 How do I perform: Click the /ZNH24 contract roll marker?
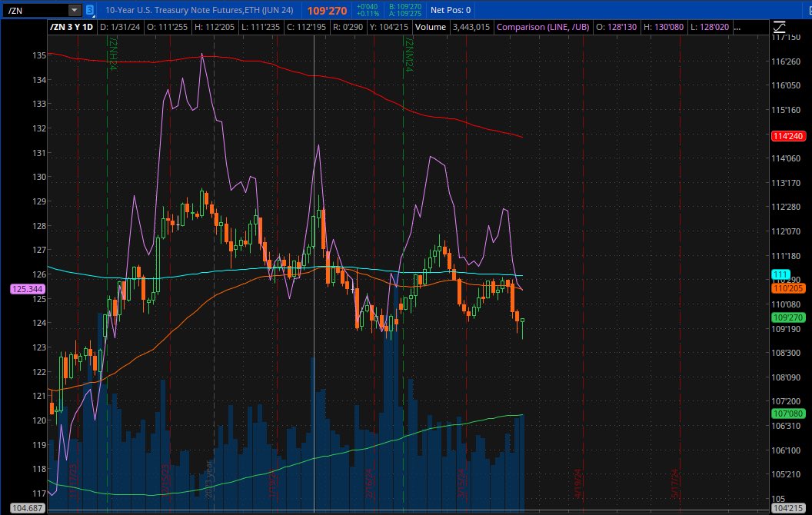[x=112, y=54]
